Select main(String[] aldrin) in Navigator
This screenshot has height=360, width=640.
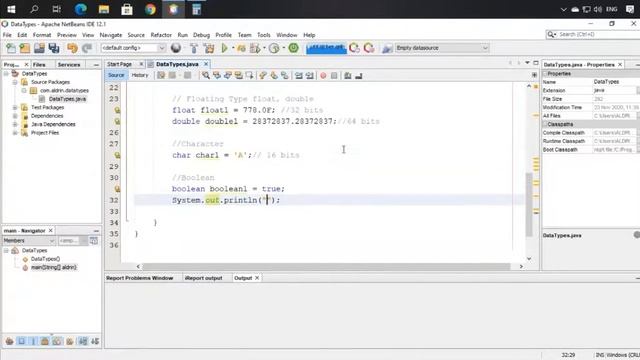click(53, 268)
